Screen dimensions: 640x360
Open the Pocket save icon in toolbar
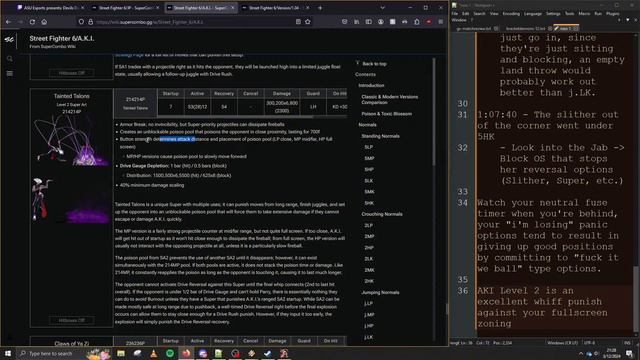coord(344,22)
